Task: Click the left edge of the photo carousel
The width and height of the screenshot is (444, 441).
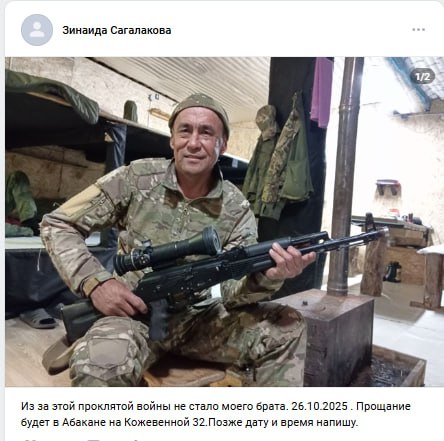Action: tap(13, 222)
